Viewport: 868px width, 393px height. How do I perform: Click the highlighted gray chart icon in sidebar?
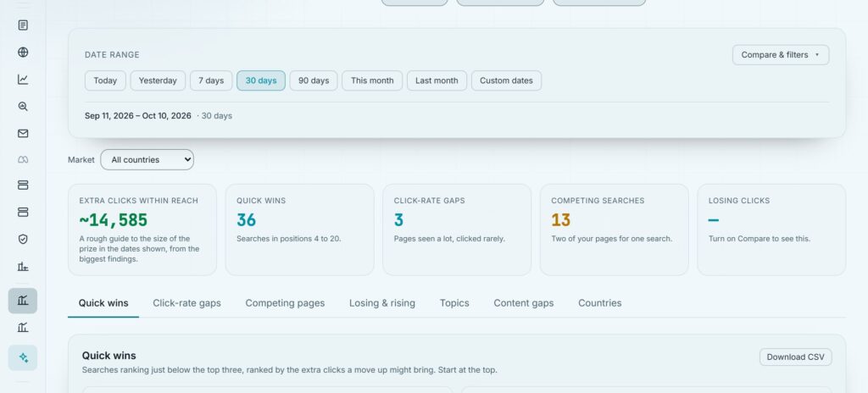(23, 301)
